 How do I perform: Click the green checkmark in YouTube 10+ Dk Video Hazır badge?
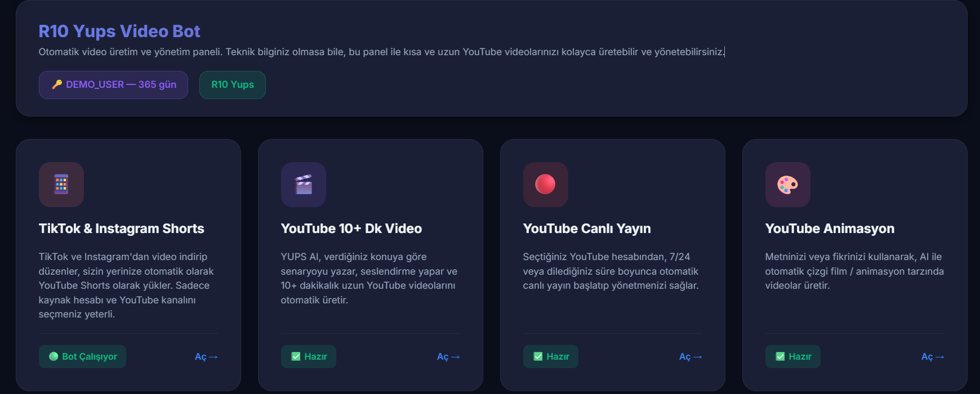pyautogui.click(x=296, y=356)
